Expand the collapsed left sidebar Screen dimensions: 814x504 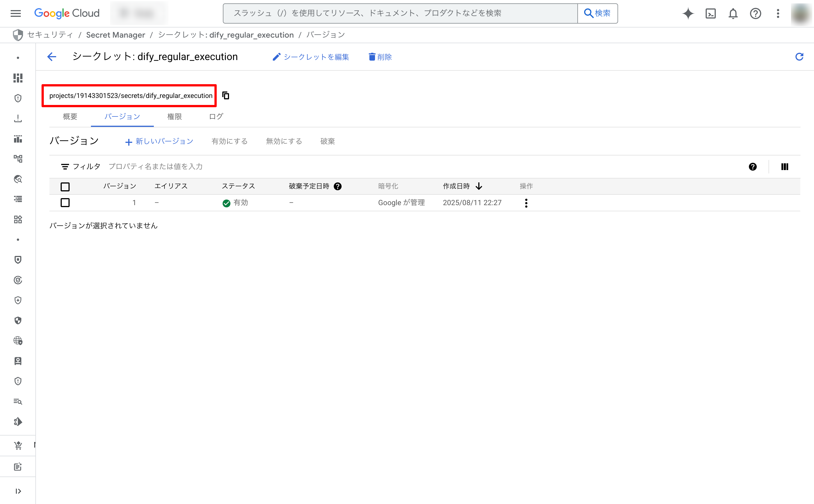[x=18, y=491]
